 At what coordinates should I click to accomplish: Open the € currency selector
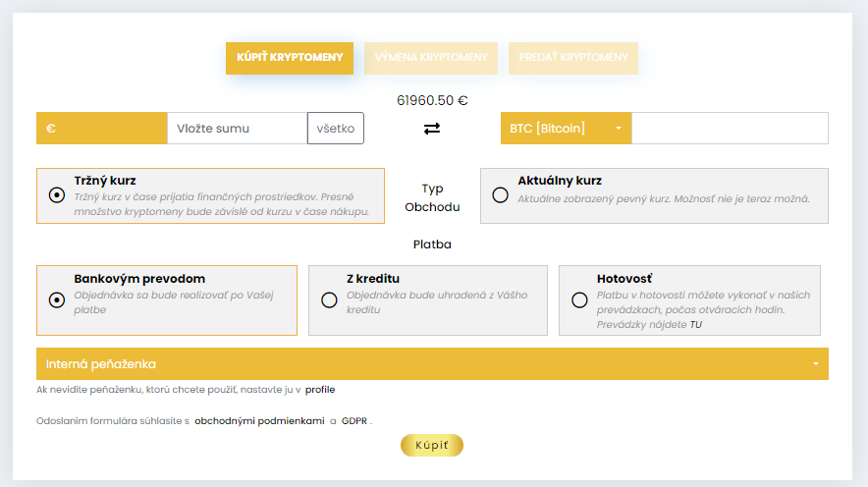pyautogui.click(x=101, y=129)
